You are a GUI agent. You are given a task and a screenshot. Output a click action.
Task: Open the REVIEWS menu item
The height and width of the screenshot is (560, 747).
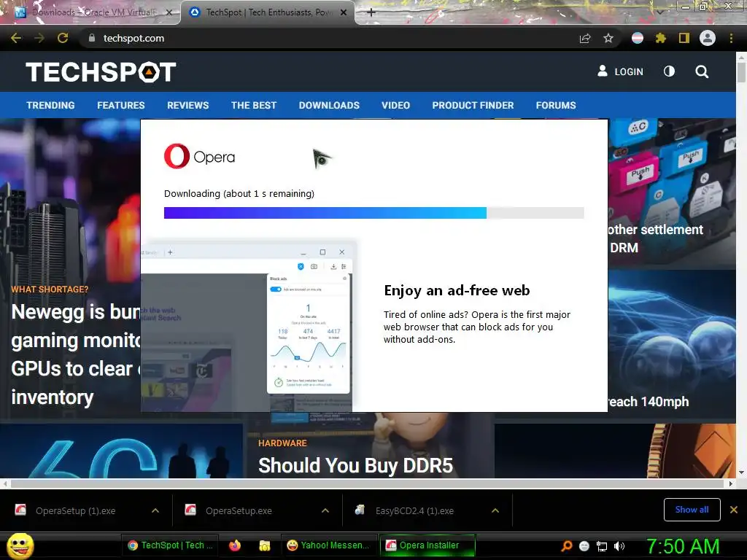(x=187, y=105)
